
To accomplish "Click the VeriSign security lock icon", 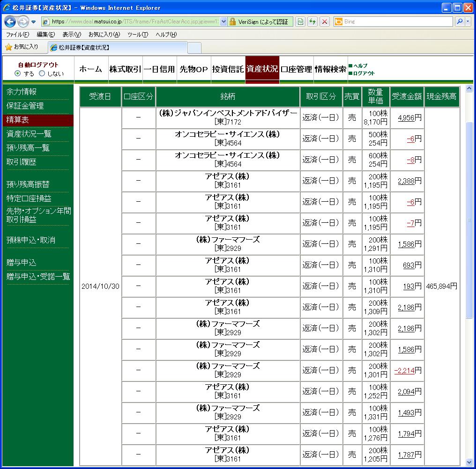I will coord(232,22).
